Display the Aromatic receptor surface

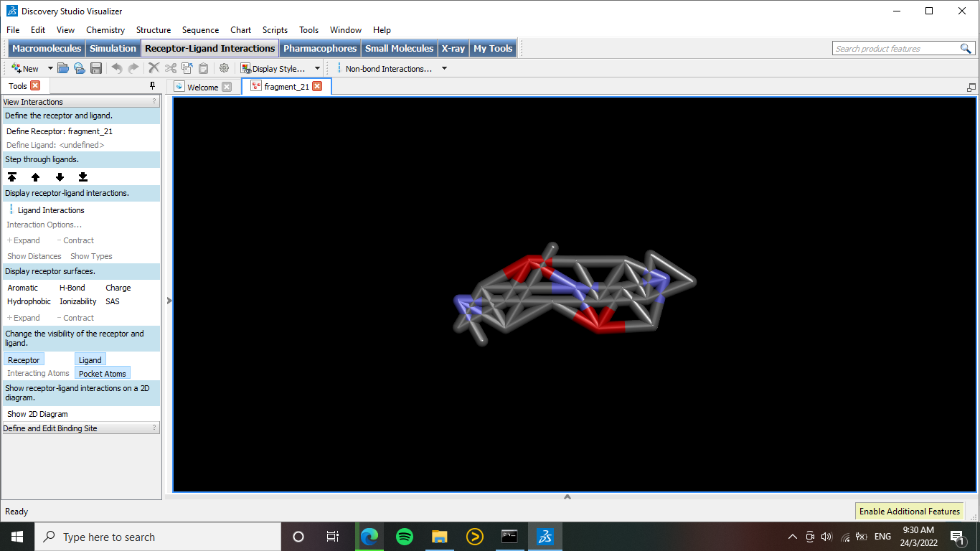point(23,288)
